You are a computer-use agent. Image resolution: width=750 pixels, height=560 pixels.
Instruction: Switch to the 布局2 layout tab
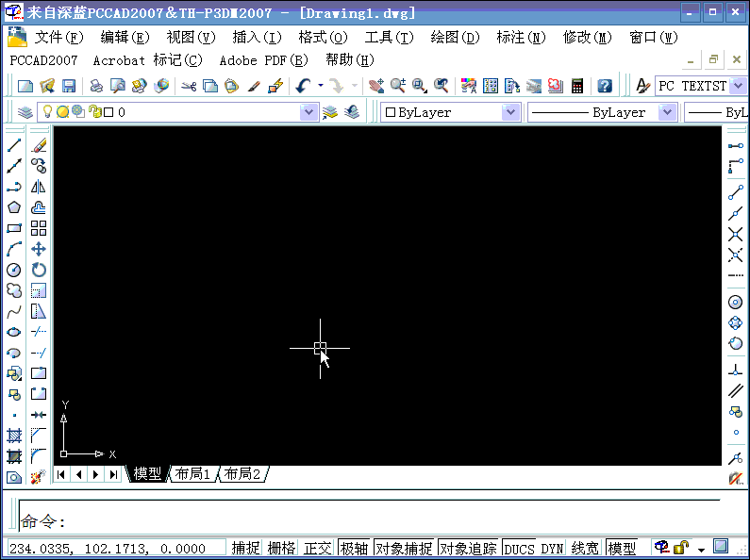pos(242,474)
